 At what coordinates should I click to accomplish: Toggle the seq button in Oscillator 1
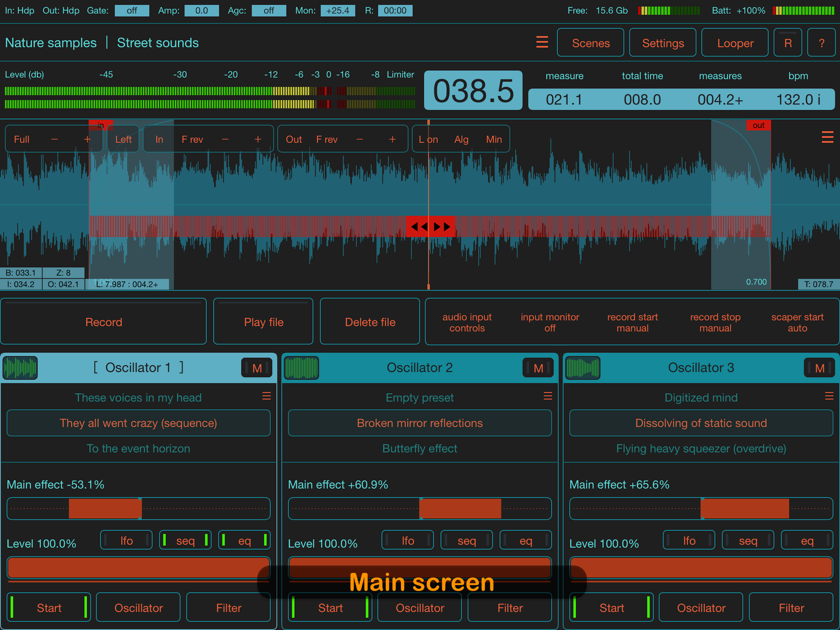point(185,540)
